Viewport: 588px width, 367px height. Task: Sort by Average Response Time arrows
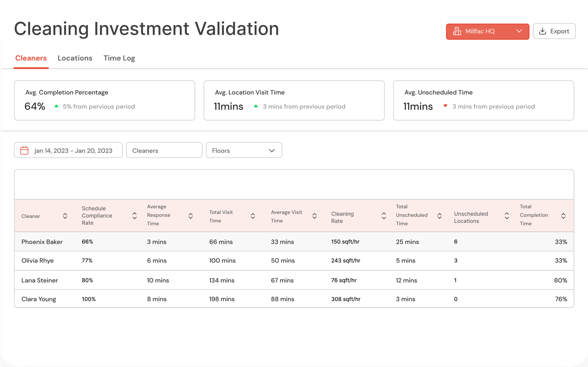[x=191, y=216]
